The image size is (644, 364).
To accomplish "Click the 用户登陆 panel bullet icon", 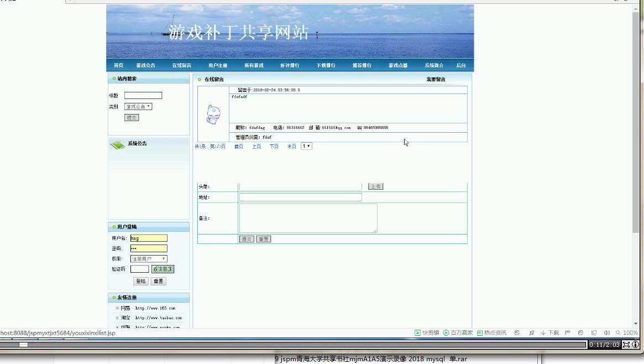I will (x=114, y=227).
